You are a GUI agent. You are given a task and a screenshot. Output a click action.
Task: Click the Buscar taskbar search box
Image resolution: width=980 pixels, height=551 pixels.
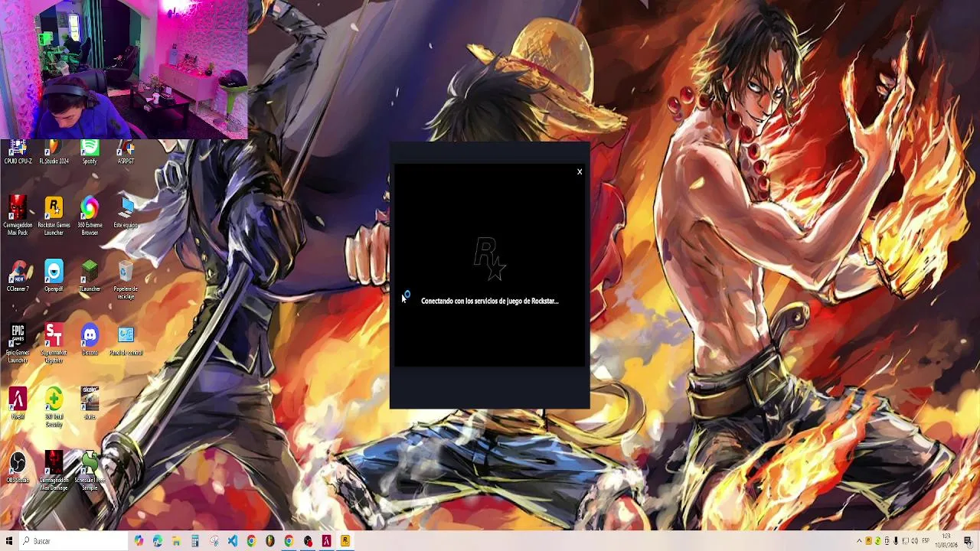(73, 541)
